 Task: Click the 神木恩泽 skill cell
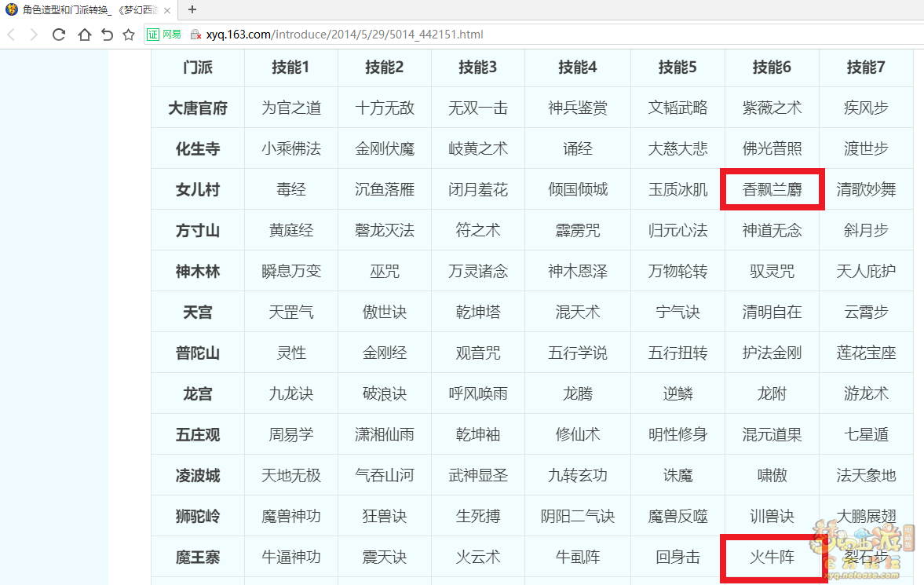pyautogui.click(x=578, y=271)
